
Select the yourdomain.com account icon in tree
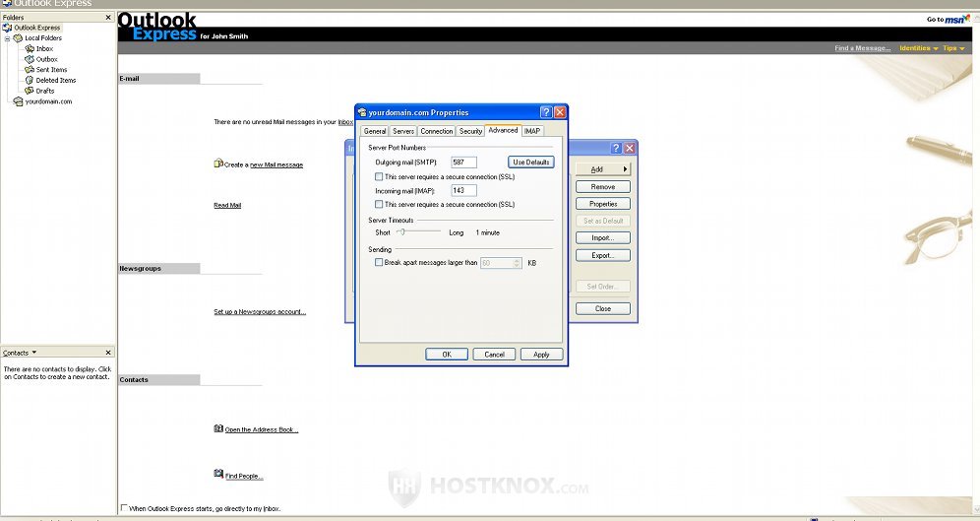coord(18,101)
